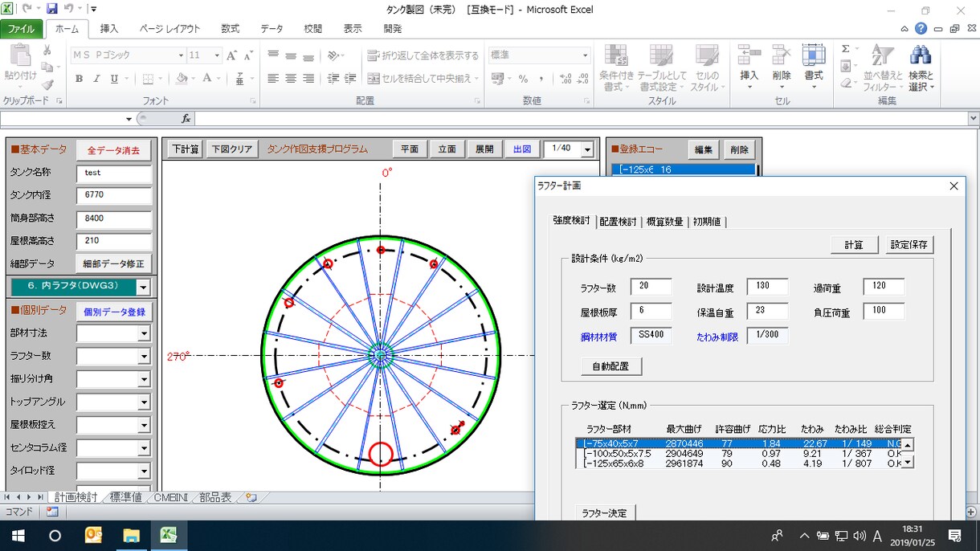Click the Insert cells (挿入) icon
The image size is (980, 551).
click(x=749, y=55)
